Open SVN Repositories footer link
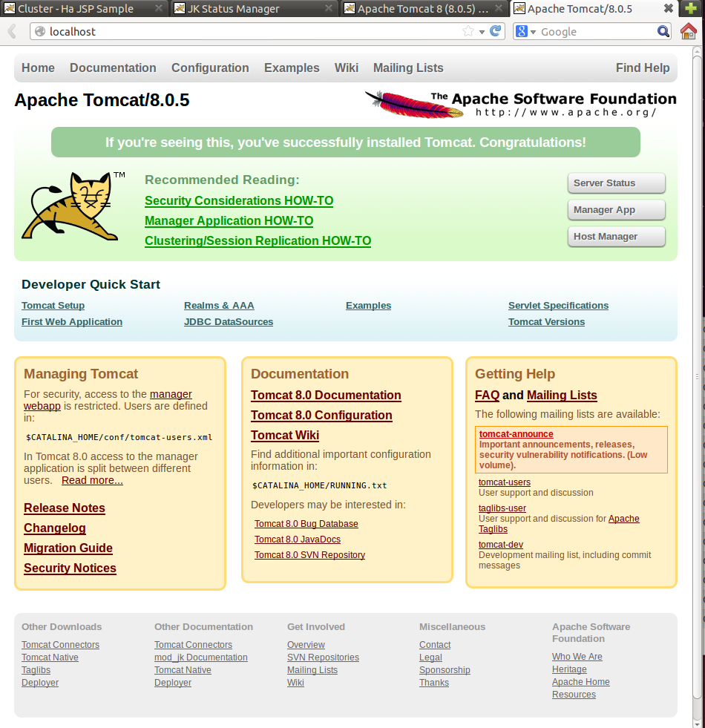The image size is (705, 728). (x=323, y=658)
